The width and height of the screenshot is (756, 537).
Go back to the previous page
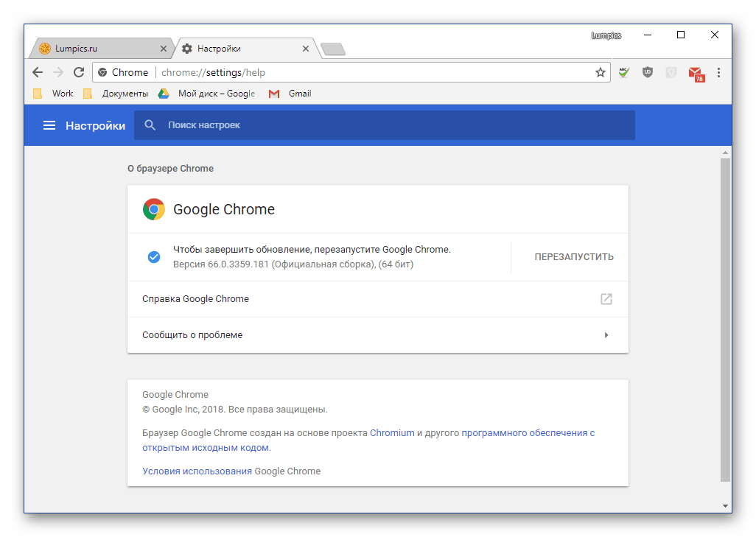[38, 72]
